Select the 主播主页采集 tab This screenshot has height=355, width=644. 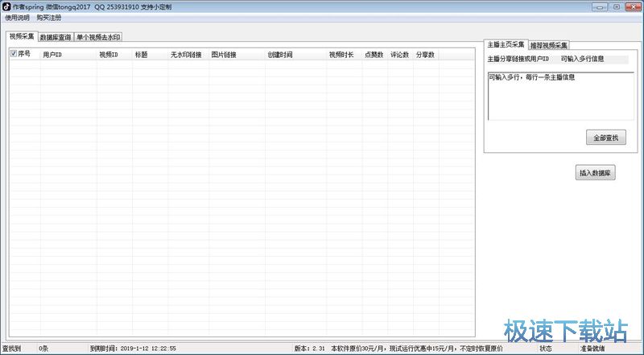(506, 44)
